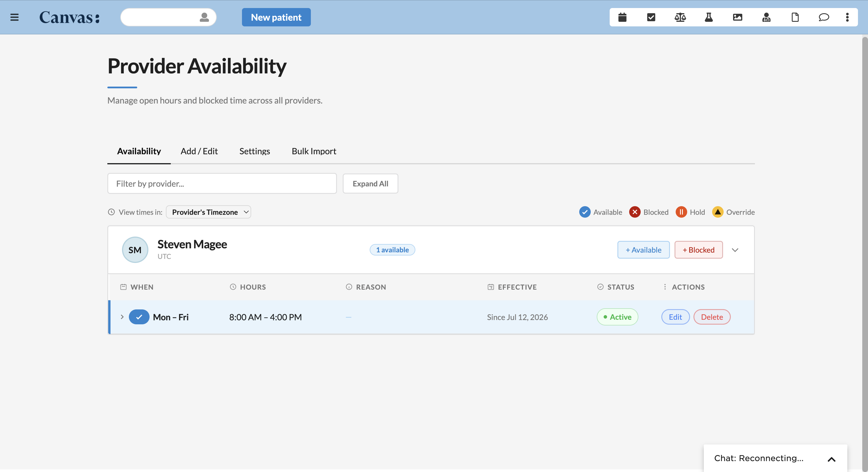The height and width of the screenshot is (472, 868).
Task: Switch to the Settings tab
Action: tap(255, 151)
